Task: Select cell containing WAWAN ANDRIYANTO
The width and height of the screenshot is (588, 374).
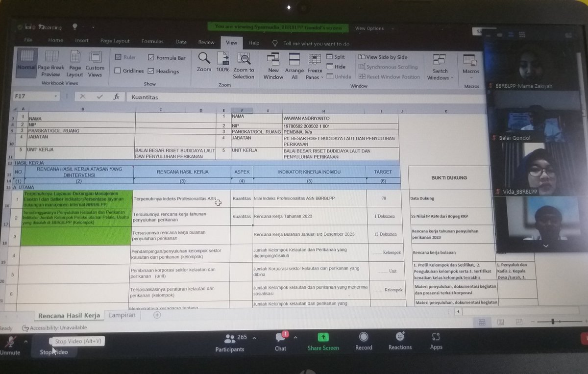Action: (x=341, y=118)
